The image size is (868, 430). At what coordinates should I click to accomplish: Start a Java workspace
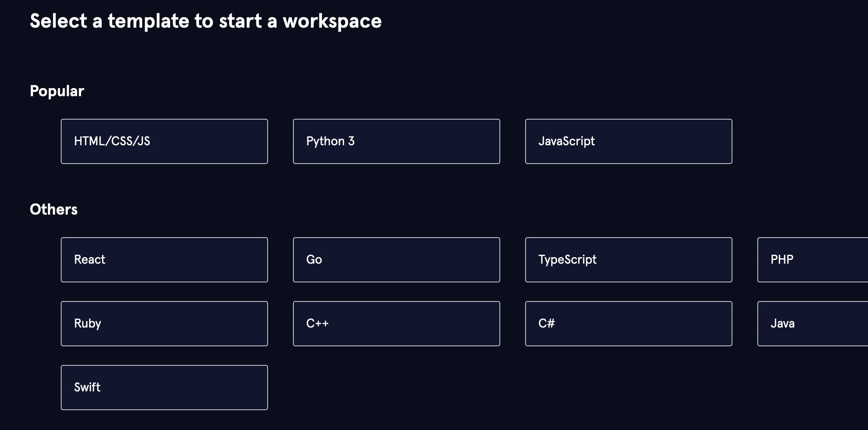coord(812,324)
